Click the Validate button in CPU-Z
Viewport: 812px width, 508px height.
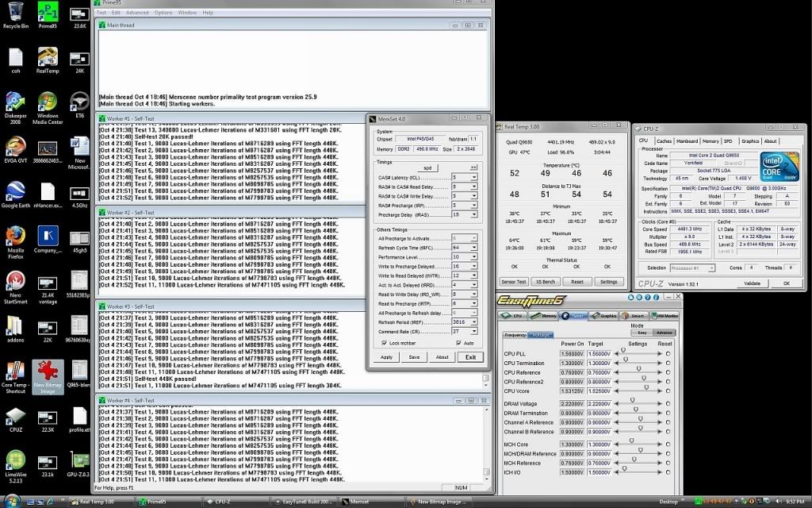[752, 283]
